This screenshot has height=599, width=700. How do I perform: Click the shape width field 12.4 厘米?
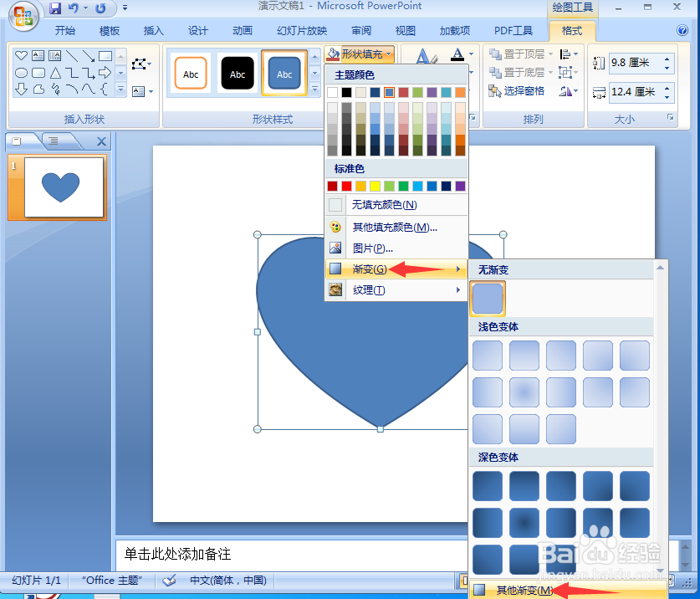pos(636,92)
